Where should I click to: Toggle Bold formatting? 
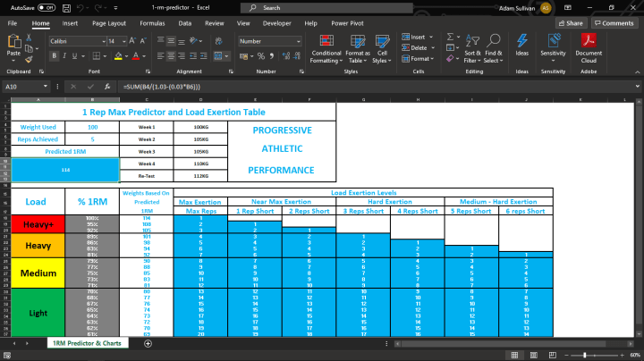(55, 56)
